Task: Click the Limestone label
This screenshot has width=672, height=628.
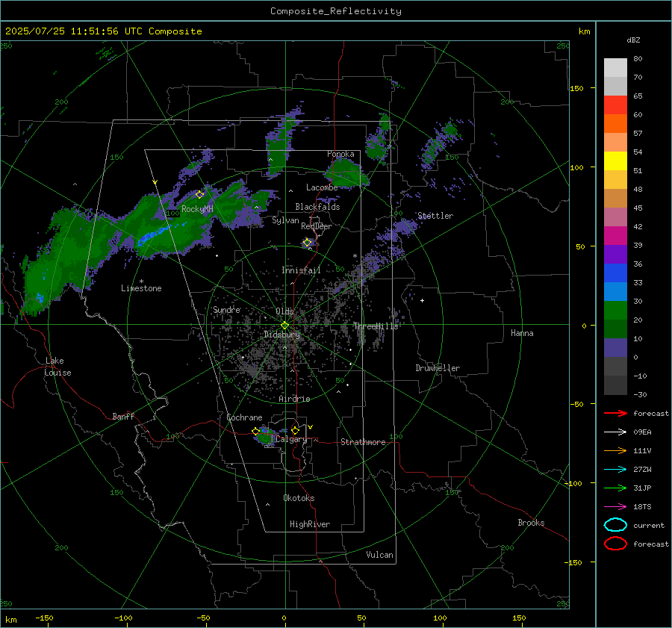Action: (141, 288)
